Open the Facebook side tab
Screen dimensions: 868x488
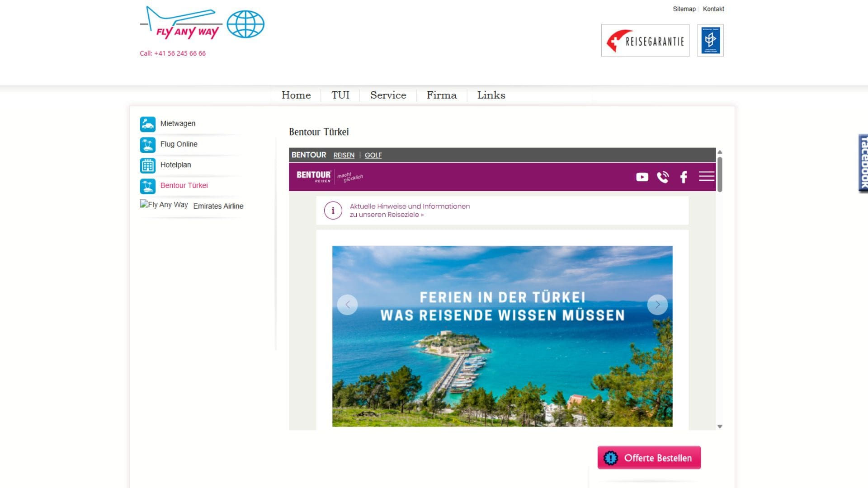point(863,164)
